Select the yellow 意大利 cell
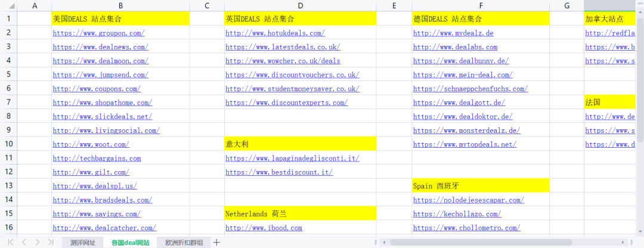The height and width of the screenshot is (248, 644). (300, 144)
